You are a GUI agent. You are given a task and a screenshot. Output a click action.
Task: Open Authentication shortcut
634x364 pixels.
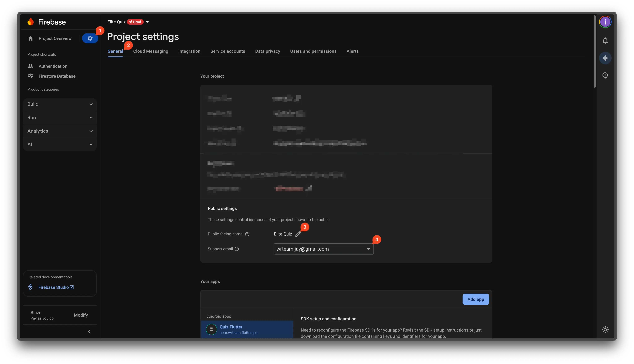click(x=53, y=66)
